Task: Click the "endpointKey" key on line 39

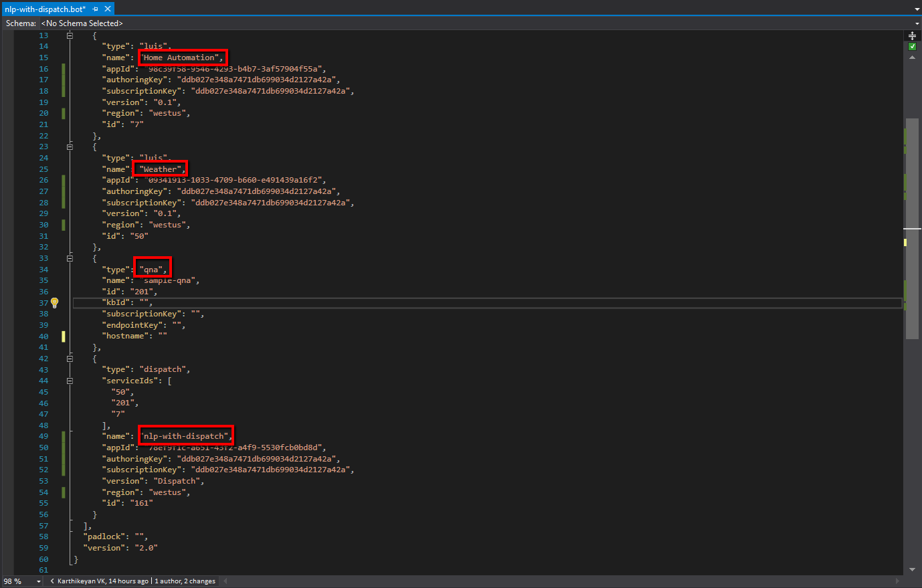Action: point(132,325)
